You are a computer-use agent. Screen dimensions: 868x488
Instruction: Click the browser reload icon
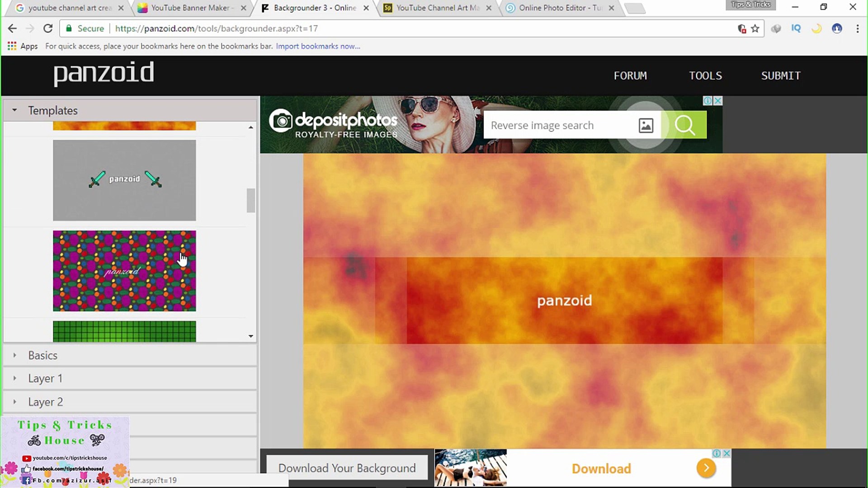point(48,28)
